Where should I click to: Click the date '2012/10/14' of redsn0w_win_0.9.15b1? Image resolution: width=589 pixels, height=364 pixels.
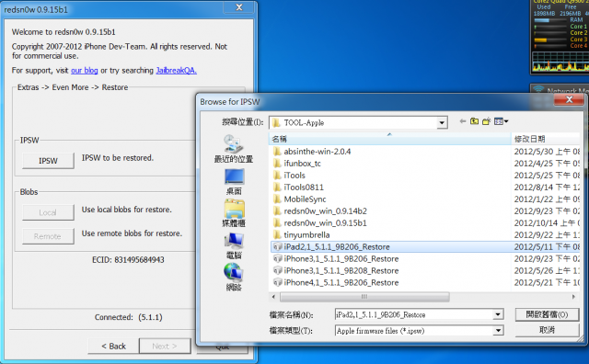[x=536, y=223]
